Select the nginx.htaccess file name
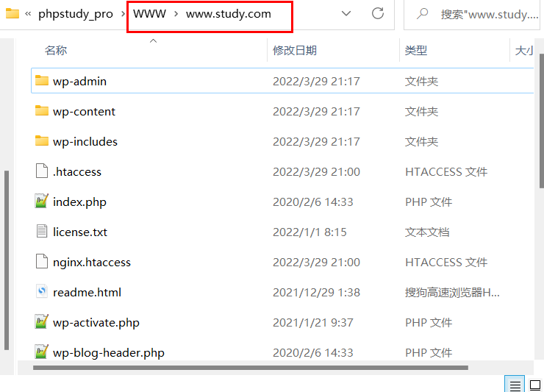The image size is (544, 392). click(x=92, y=262)
